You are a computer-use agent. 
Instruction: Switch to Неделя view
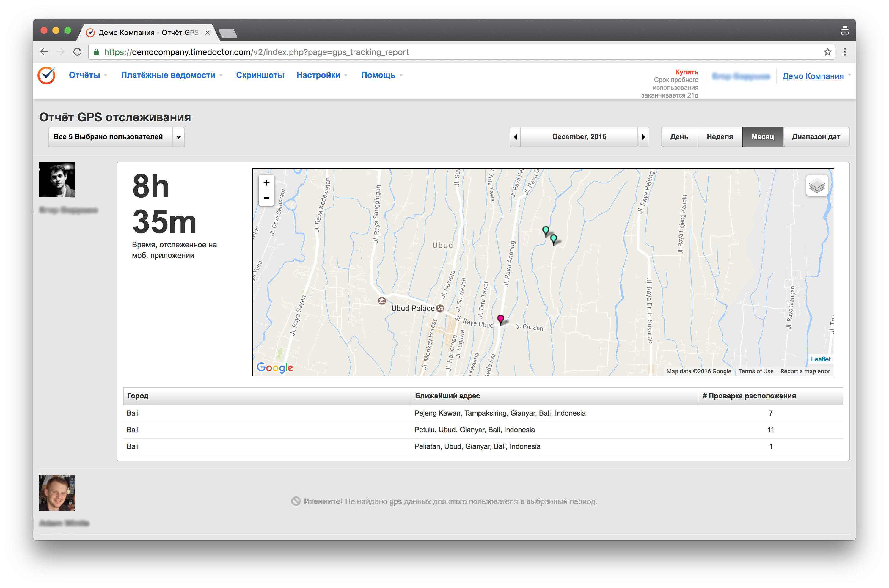720,137
